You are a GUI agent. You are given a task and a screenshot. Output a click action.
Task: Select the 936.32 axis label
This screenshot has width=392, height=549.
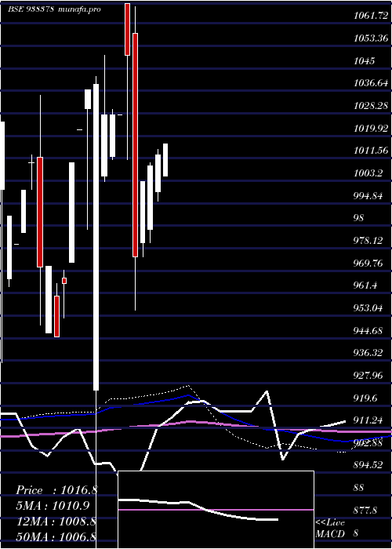coord(369,353)
